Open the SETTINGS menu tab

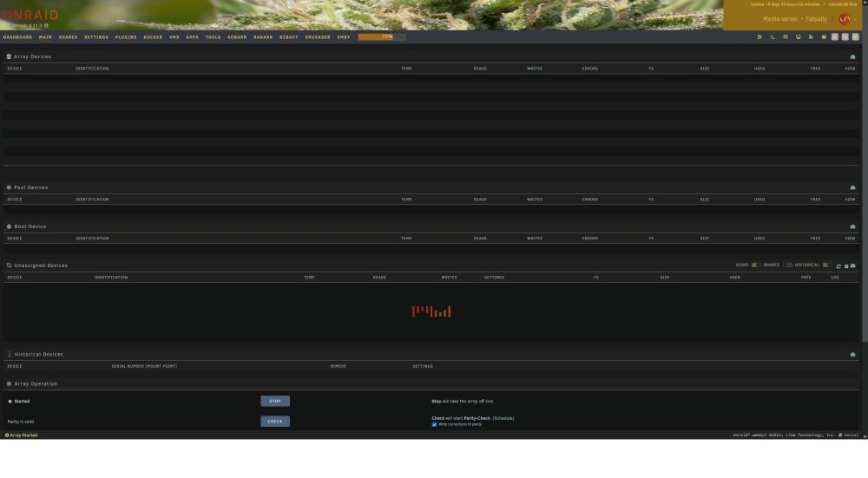tap(96, 37)
